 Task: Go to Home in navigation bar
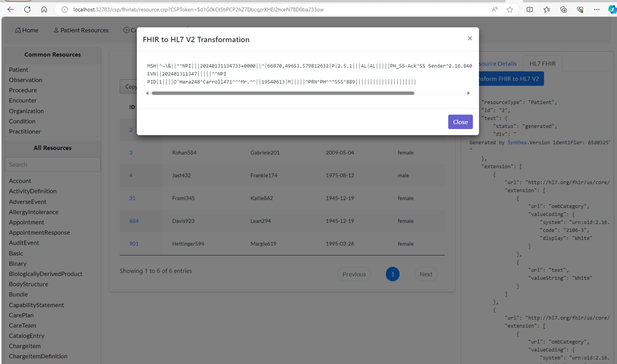click(27, 30)
